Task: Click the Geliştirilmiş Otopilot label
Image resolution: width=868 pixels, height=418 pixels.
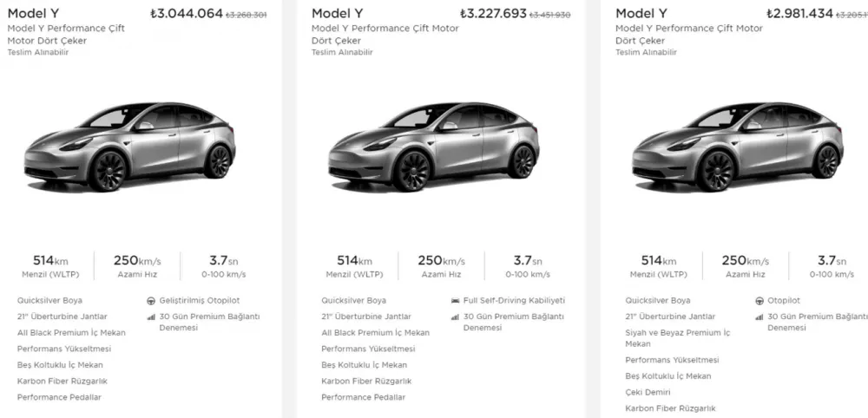Action: coord(200,300)
